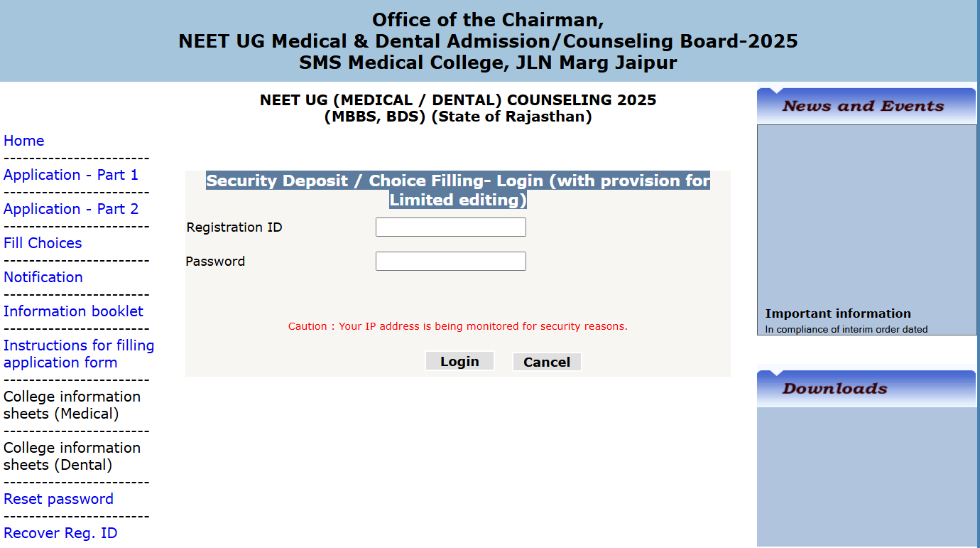View the Information booklet
The image size is (980, 548).
coord(73,311)
